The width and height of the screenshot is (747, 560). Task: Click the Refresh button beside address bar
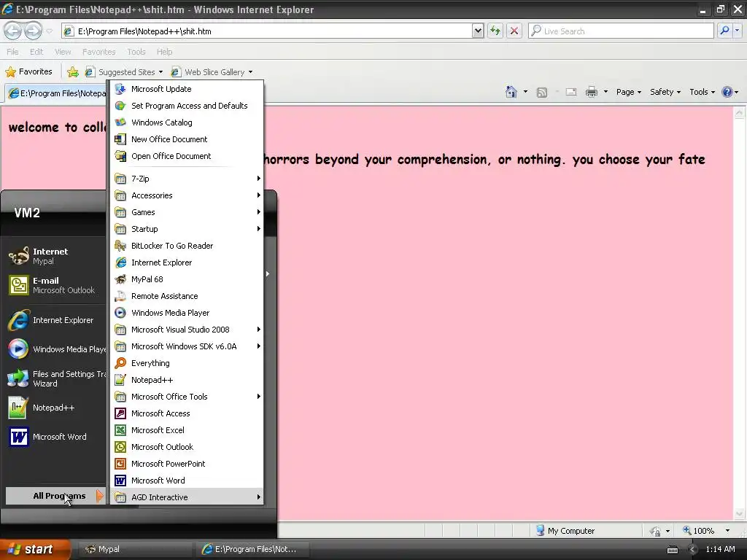tap(495, 31)
